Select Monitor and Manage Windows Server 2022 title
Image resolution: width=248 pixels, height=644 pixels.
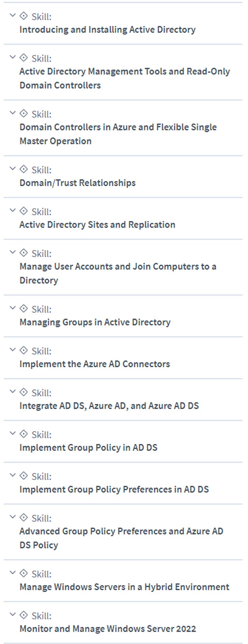[108, 629]
